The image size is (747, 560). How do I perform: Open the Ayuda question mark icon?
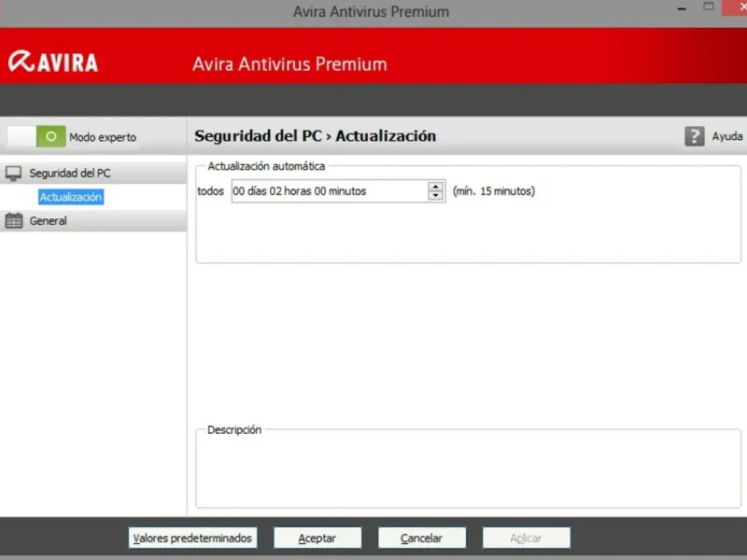point(694,136)
